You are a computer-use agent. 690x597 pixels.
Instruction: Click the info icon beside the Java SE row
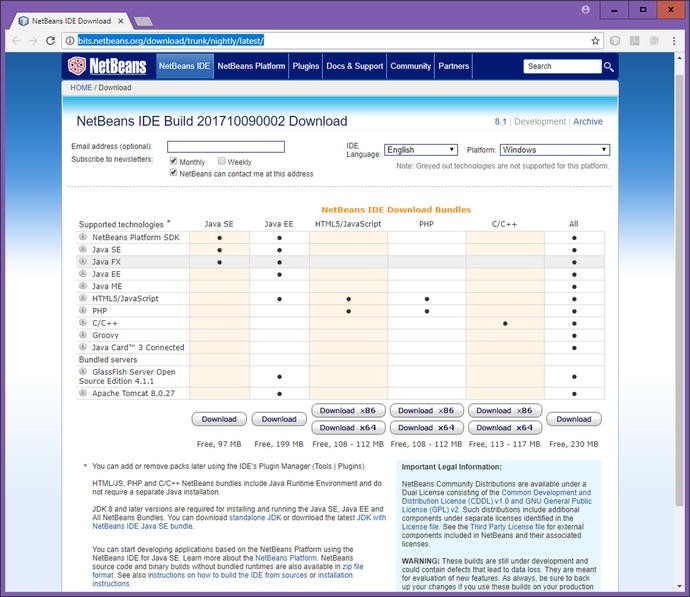click(x=83, y=249)
